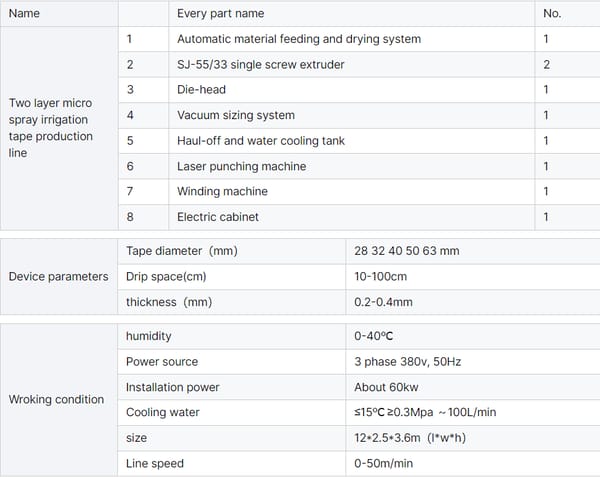Image resolution: width=600 pixels, height=477 pixels.
Task: Click the 'Cooling water' condition label
Action: point(162,412)
